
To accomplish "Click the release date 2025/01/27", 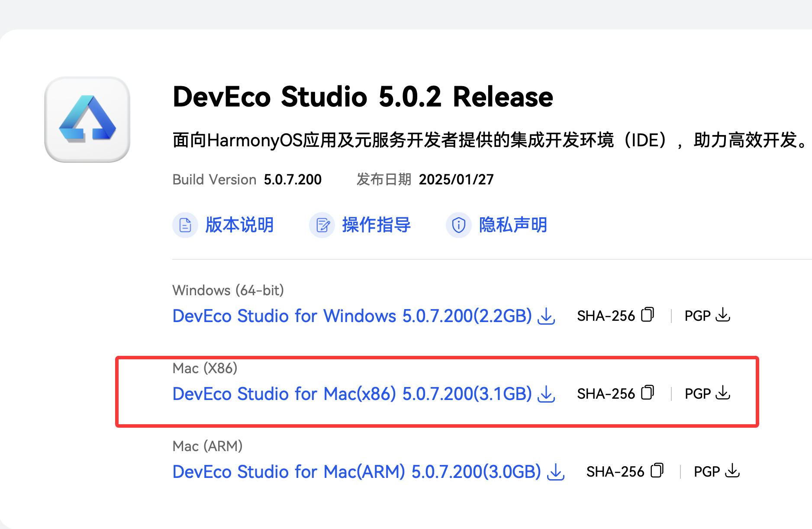I will tap(456, 180).
